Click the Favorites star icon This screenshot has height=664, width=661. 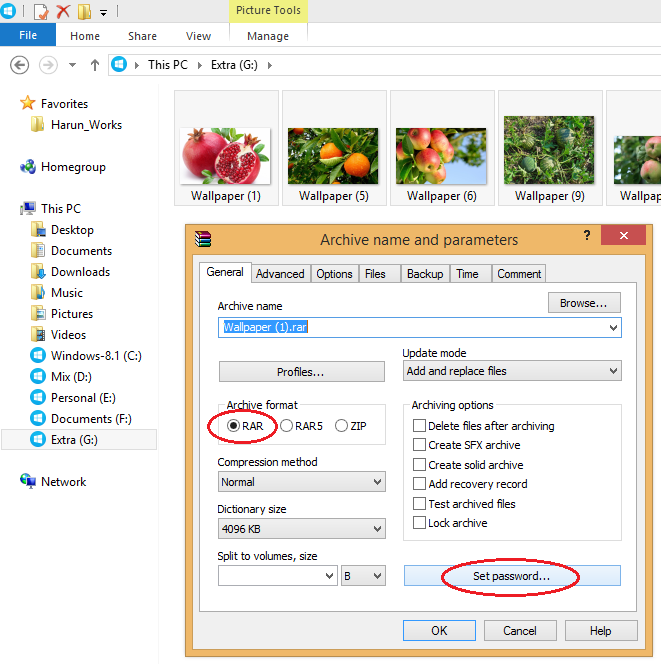tap(28, 103)
